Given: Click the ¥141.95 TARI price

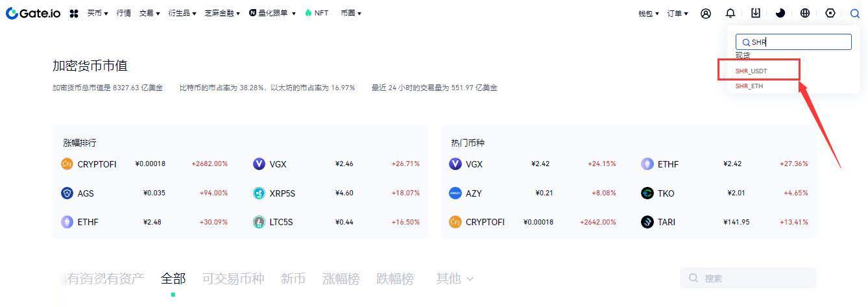Looking at the screenshot, I should [x=736, y=222].
